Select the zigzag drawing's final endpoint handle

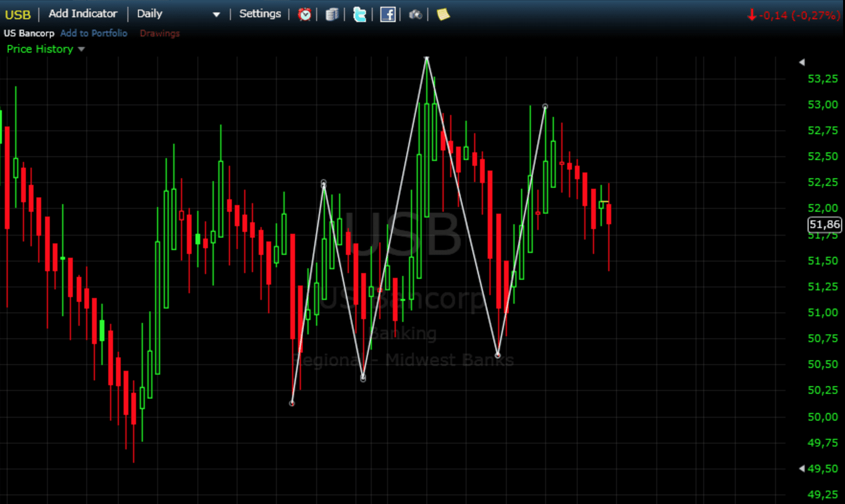pyautogui.click(x=545, y=106)
